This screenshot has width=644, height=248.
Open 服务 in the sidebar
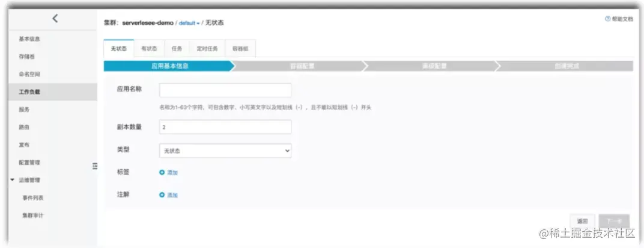pos(24,110)
